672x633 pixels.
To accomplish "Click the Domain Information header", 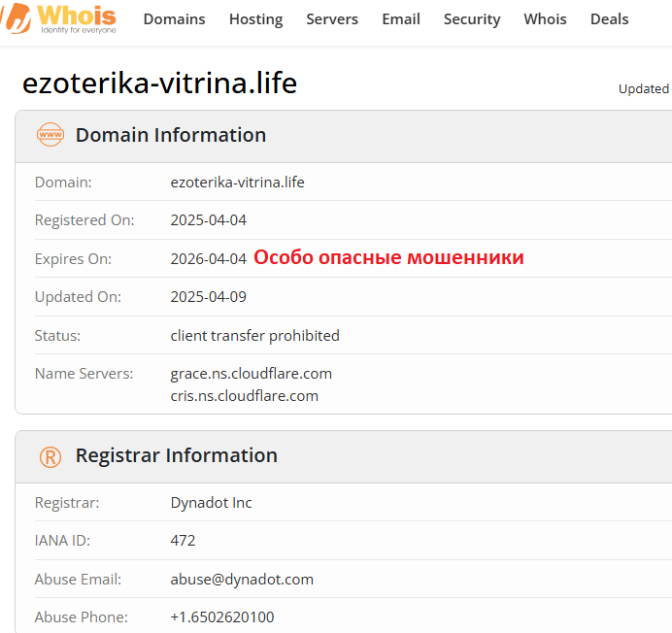I will pos(171,135).
